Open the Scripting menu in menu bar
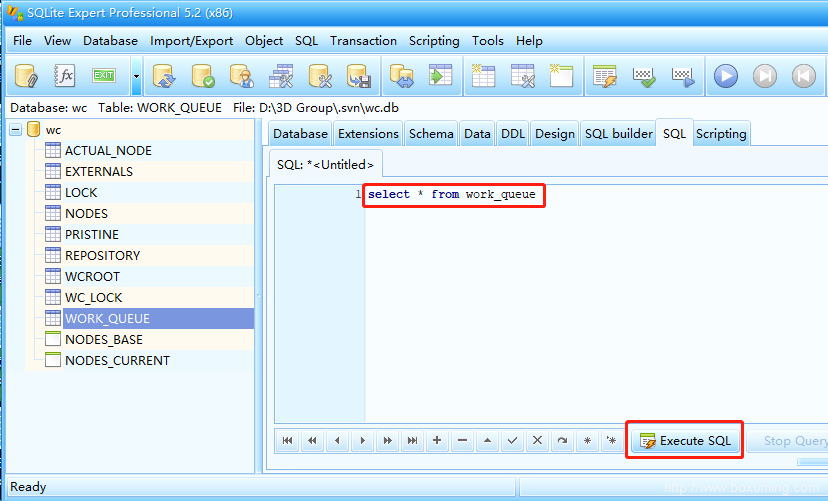 click(434, 41)
